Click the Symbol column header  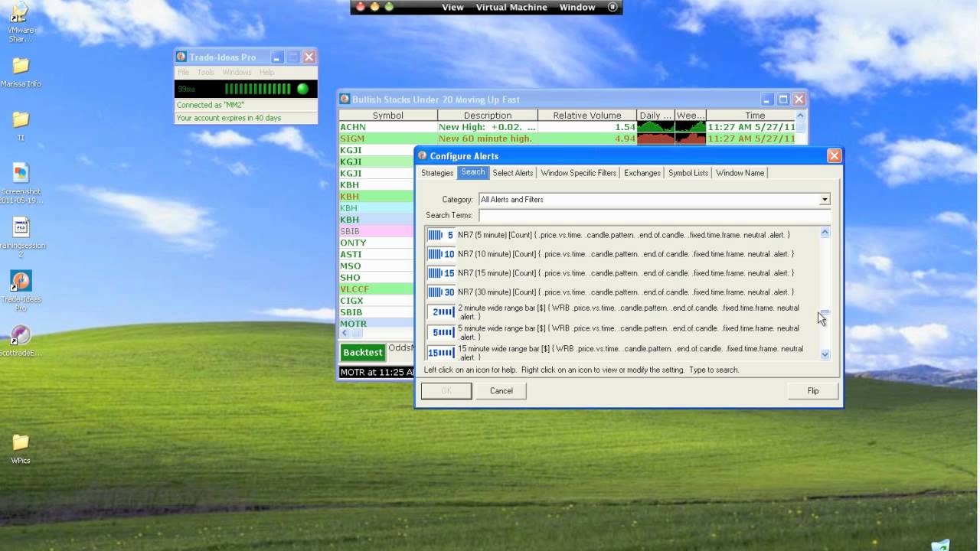(x=388, y=116)
